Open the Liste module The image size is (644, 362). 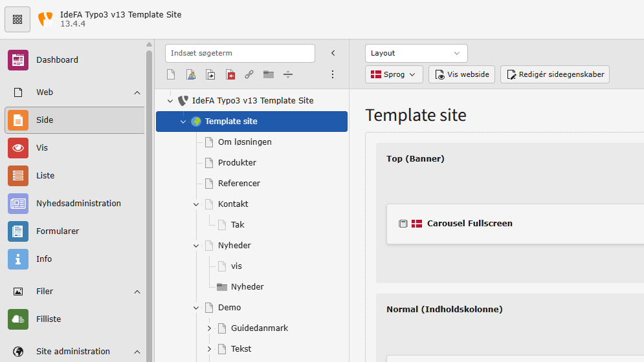click(x=18, y=176)
